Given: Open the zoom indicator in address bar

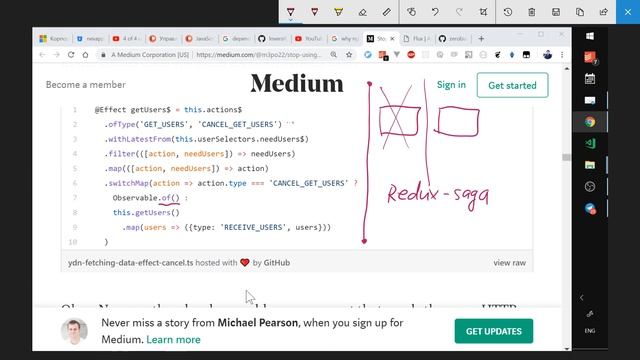Looking at the screenshot, I should (334, 55).
